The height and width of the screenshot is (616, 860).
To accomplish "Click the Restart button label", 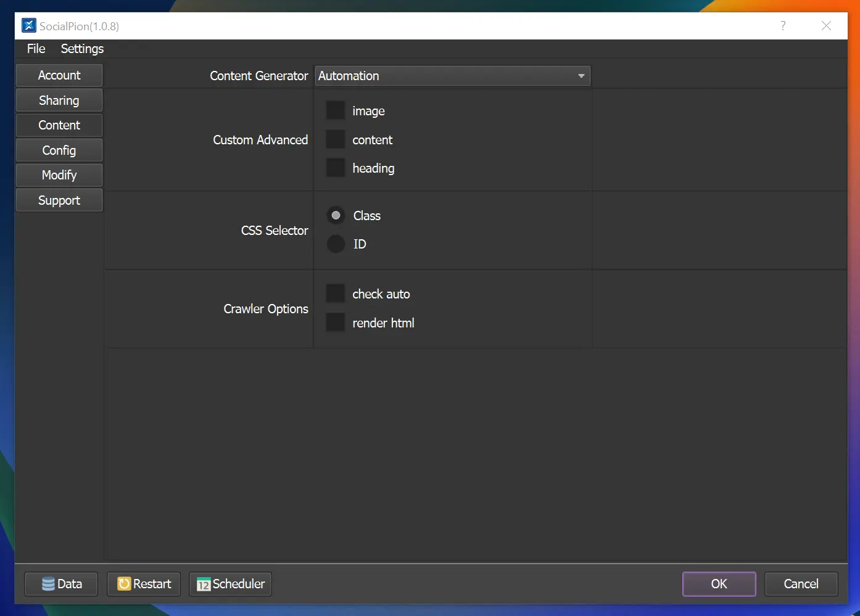I will tap(152, 584).
